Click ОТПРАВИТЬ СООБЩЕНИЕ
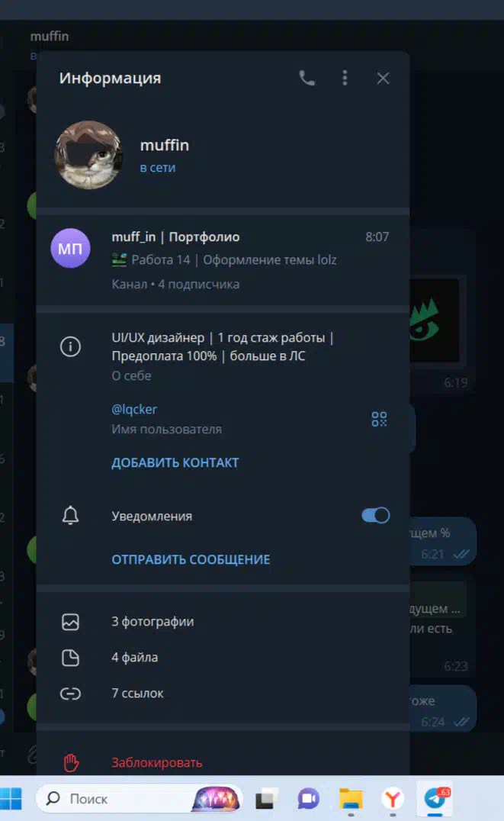The image size is (504, 821). (191, 560)
